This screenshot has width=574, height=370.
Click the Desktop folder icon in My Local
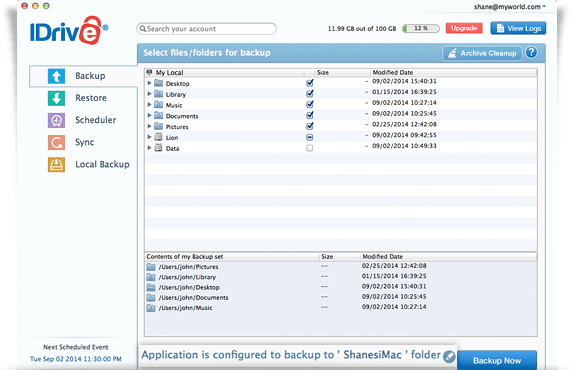[159, 83]
